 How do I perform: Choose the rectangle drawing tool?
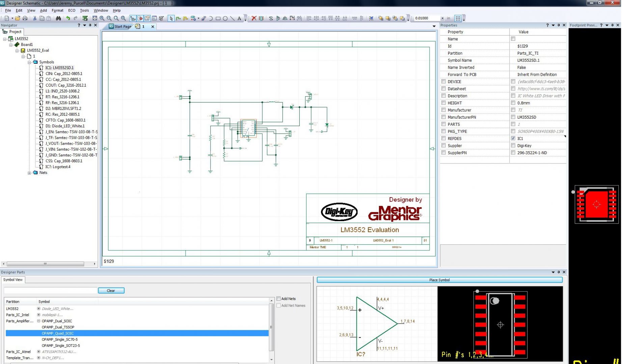point(218,18)
